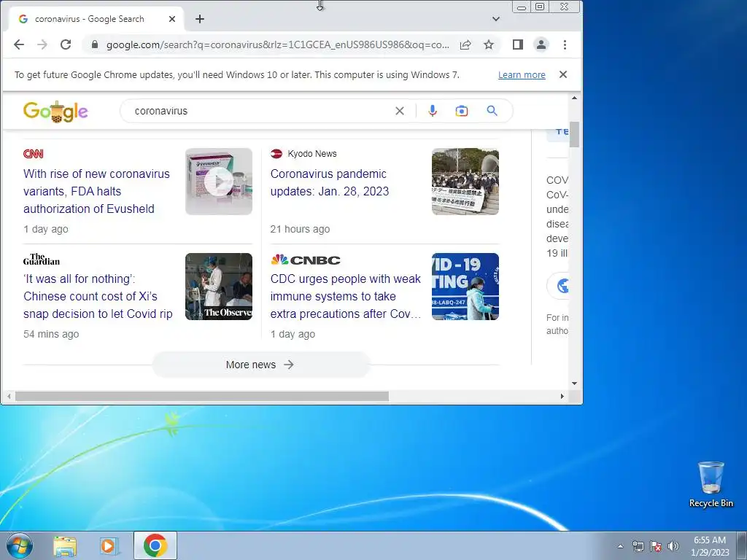Click the vertical scrollbar down arrow
The height and width of the screenshot is (560, 747).
(574, 384)
